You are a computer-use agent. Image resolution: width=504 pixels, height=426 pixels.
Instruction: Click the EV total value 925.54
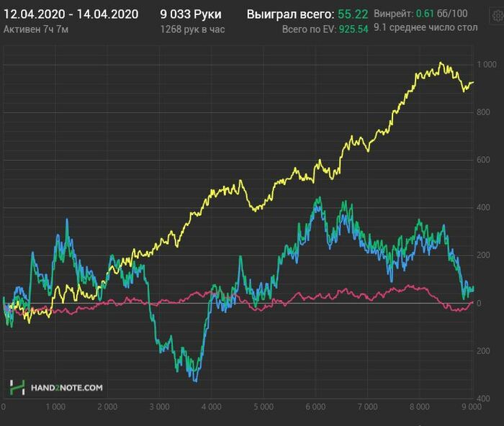pyautogui.click(x=354, y=30)
